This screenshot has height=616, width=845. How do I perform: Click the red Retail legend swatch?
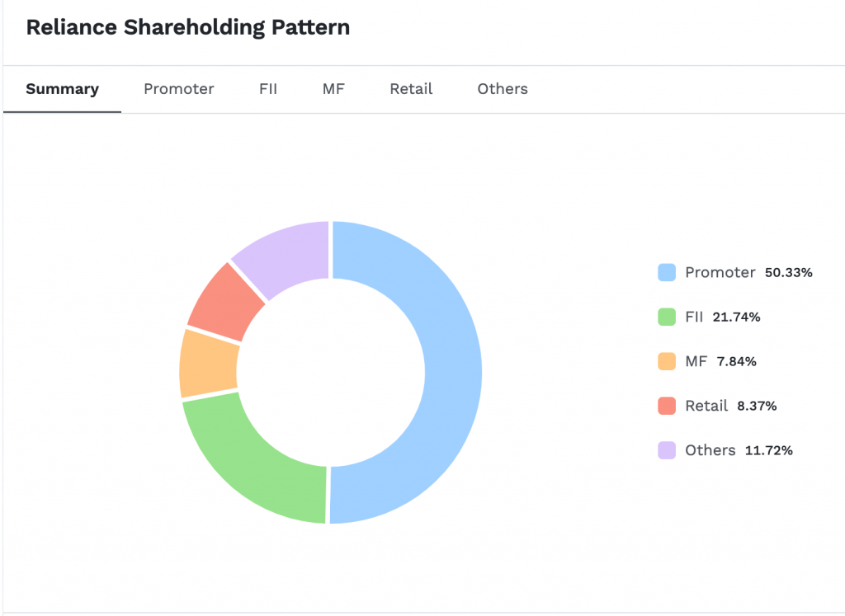click(667, 406)
